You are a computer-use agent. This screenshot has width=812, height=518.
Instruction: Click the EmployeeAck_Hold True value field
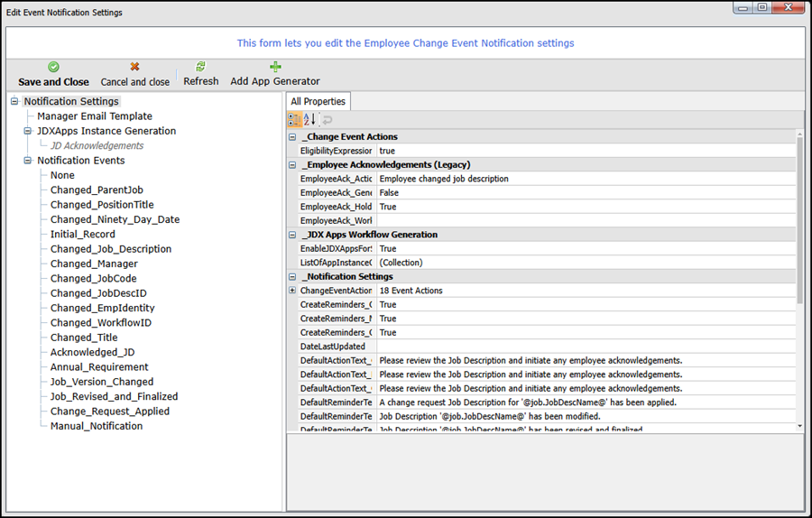(x=585, y=207)
